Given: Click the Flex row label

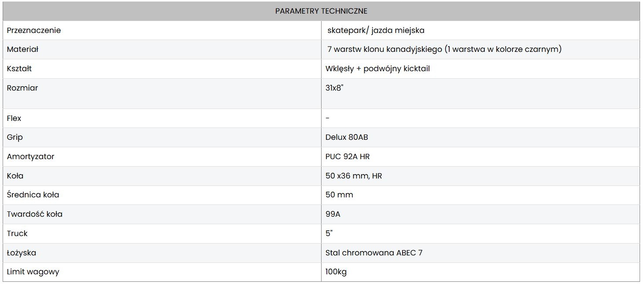Looking at the screenshot, I should click(14, 118).
